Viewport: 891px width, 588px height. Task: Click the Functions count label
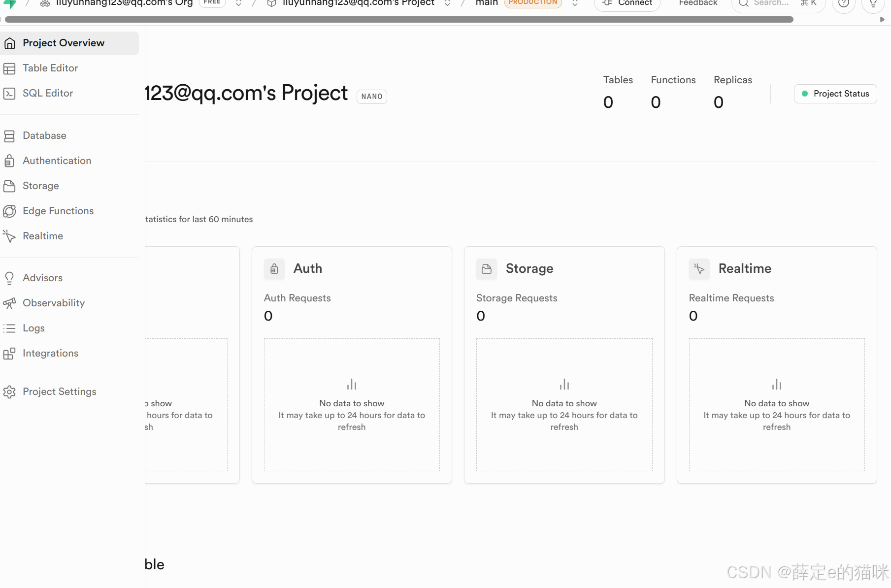point(673,80)
